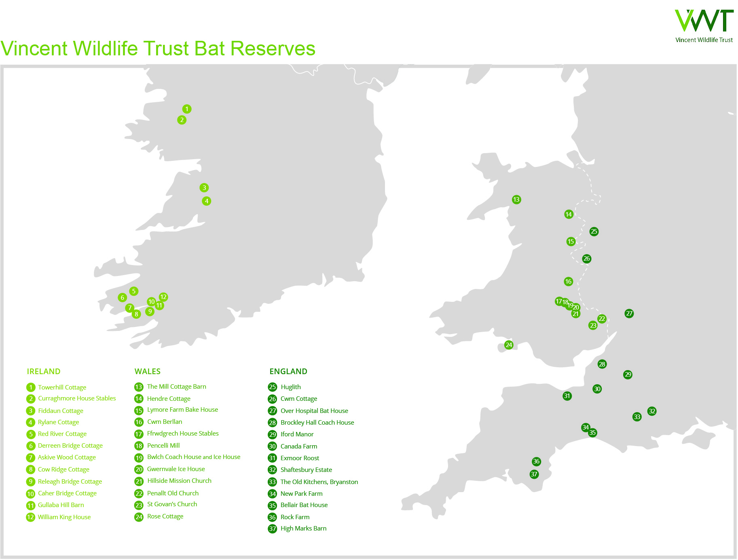
Task: Click 'Over Hospital Bat House' legend entry
Action: 315,411
